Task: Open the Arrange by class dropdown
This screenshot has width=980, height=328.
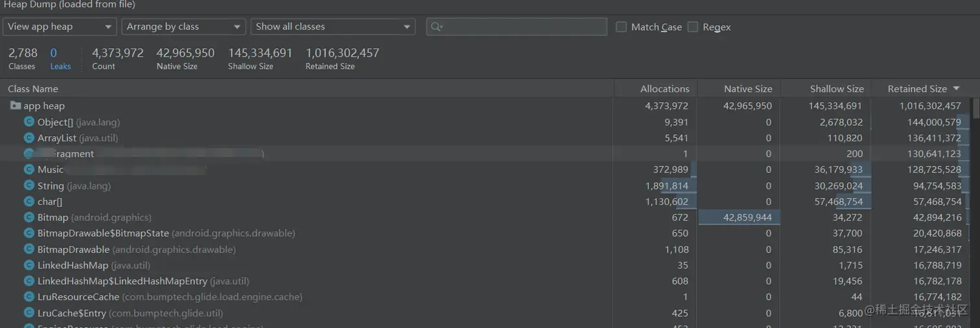Action: [183, 27]
